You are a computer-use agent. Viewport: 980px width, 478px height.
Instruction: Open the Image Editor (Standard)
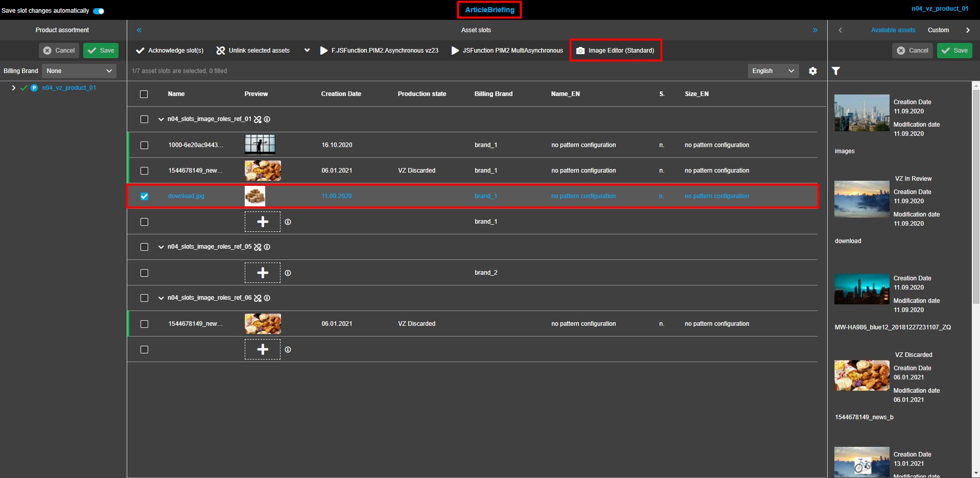coord(615,50)
